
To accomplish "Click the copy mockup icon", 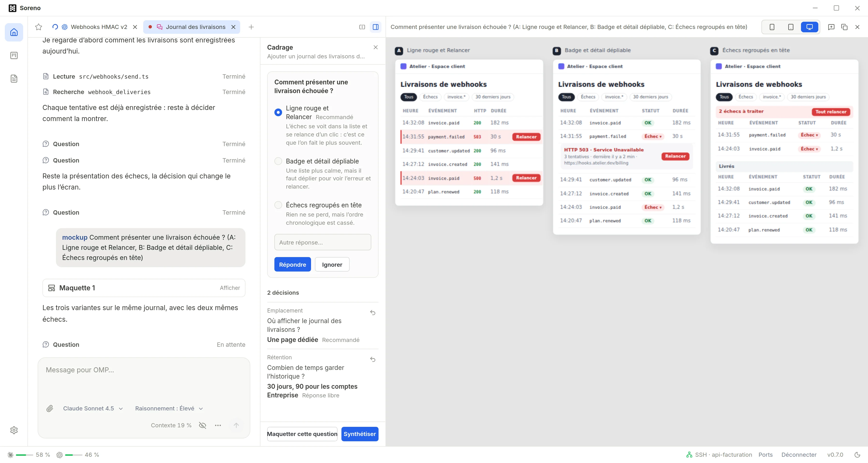I will point(844,27).
